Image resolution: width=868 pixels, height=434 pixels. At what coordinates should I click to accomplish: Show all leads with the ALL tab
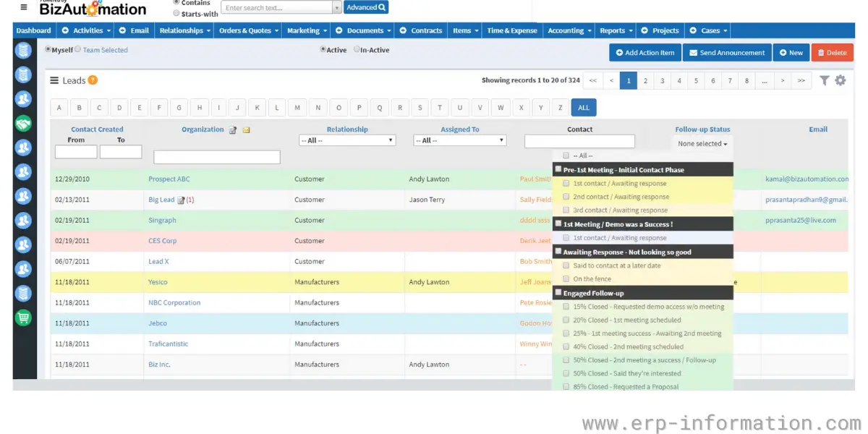click(584, 108)
